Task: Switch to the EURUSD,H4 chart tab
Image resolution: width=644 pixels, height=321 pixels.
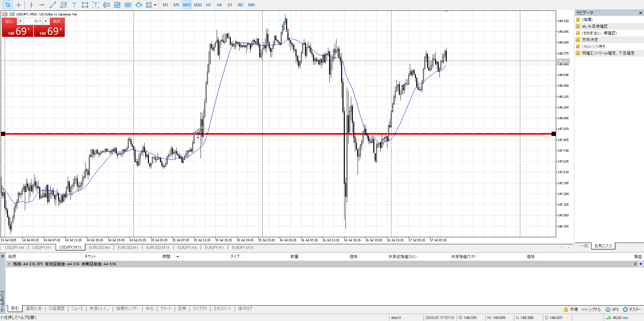Action: 99,247
